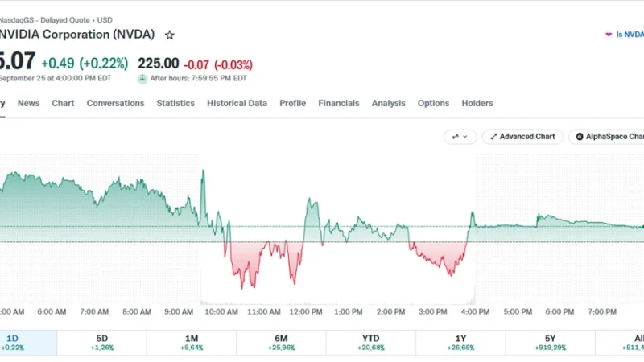Select the 6M chart range
644x362 pixels.
click(281, 343)
